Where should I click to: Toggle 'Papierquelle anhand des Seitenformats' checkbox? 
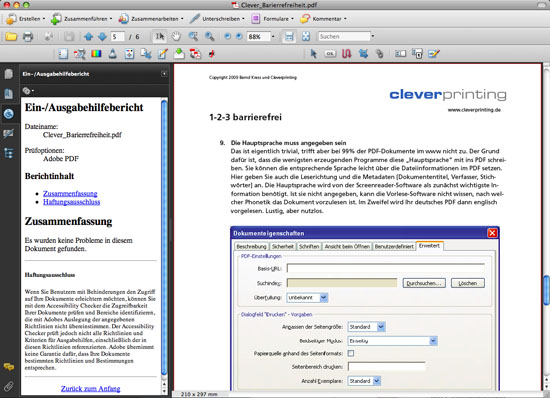pos(351,353)
